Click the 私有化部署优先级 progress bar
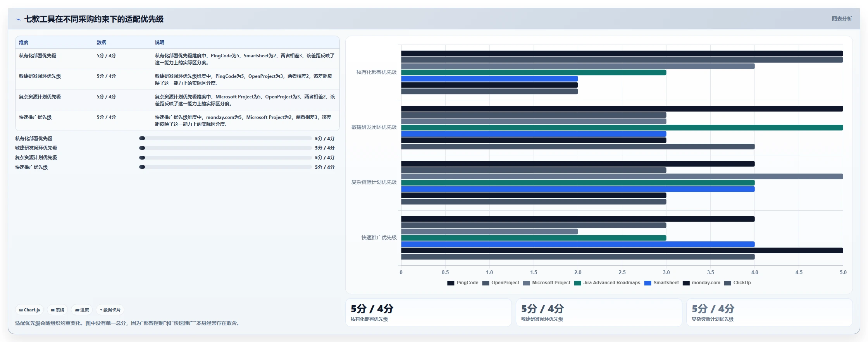Viewport: 868px width, 342px height. 225,138
